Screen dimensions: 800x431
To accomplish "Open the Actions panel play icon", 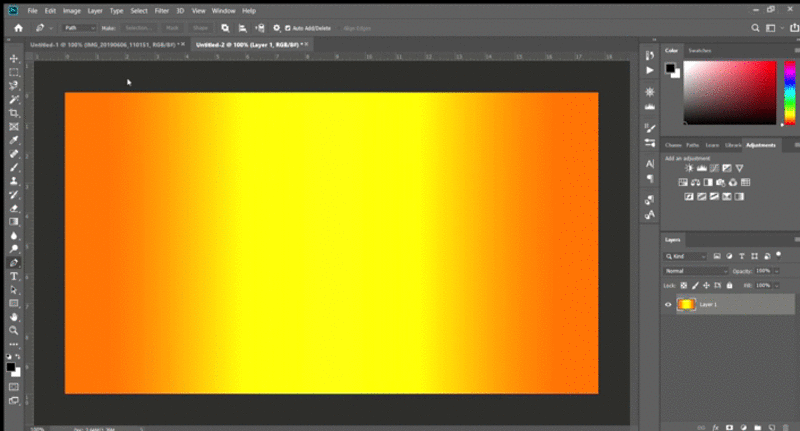I will [x=649, y=70].
